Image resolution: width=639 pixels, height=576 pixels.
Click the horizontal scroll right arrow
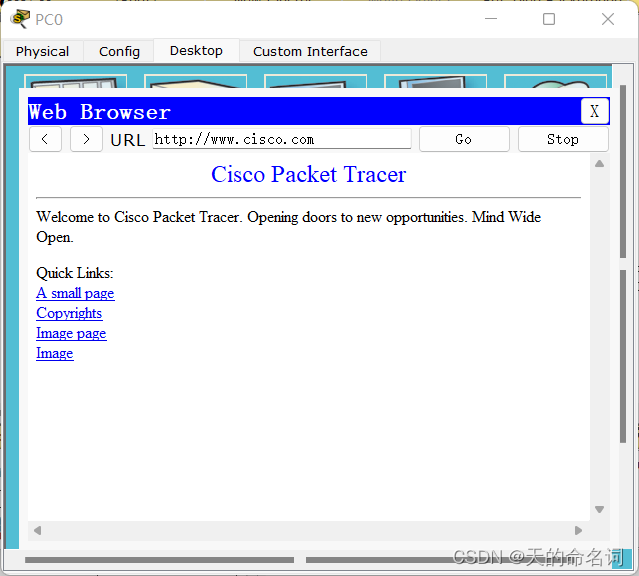pos(578,530)
